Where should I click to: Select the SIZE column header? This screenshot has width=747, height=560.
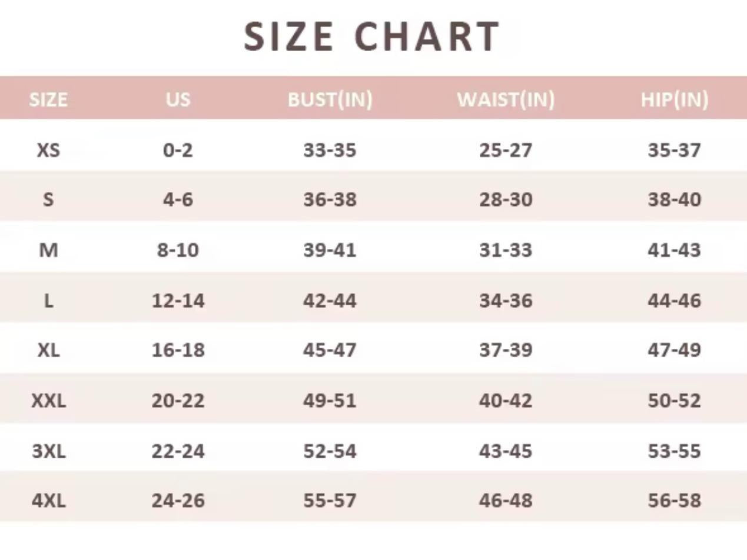[x=48, y=99]
